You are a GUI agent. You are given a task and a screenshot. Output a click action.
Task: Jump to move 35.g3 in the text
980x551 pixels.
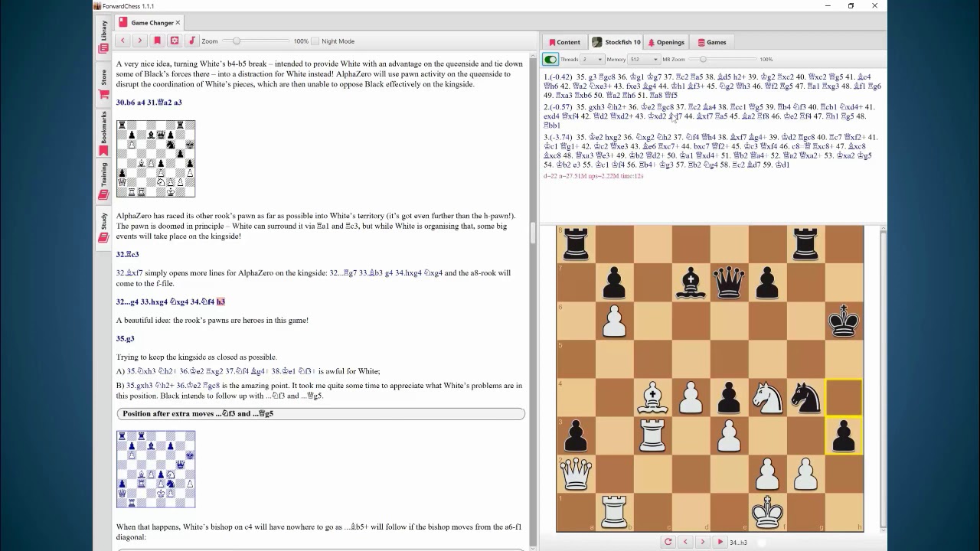coord(125,339)
